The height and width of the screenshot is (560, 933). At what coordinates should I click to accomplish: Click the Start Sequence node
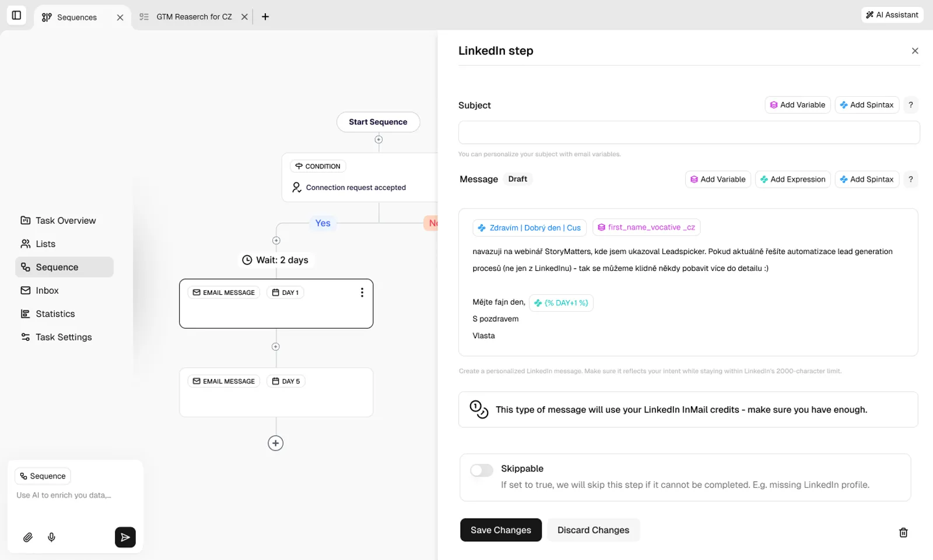tap(378, 122)
